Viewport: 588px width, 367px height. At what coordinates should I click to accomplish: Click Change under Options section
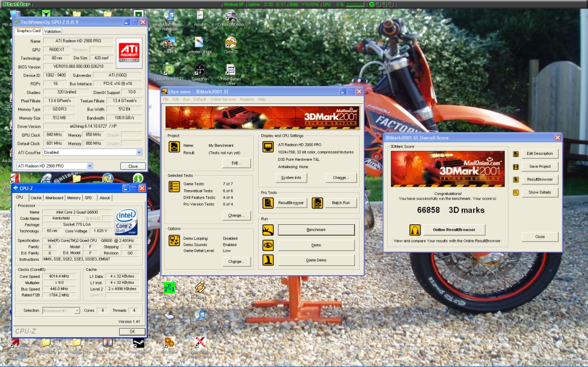pos(236,262)
